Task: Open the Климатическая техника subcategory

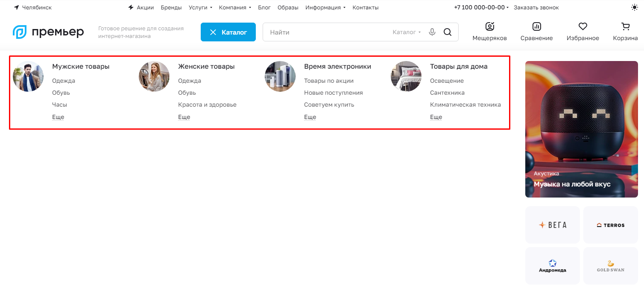Action: point(465,105)
